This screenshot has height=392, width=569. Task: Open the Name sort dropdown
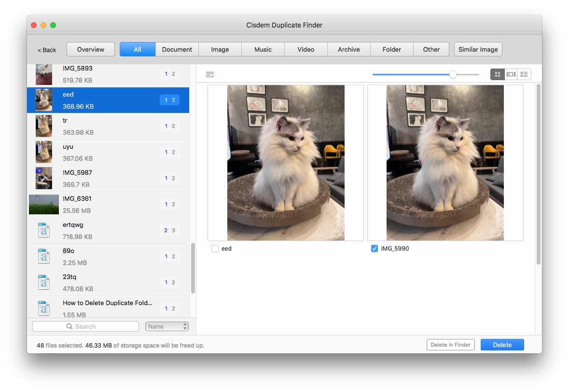point(167,327)
